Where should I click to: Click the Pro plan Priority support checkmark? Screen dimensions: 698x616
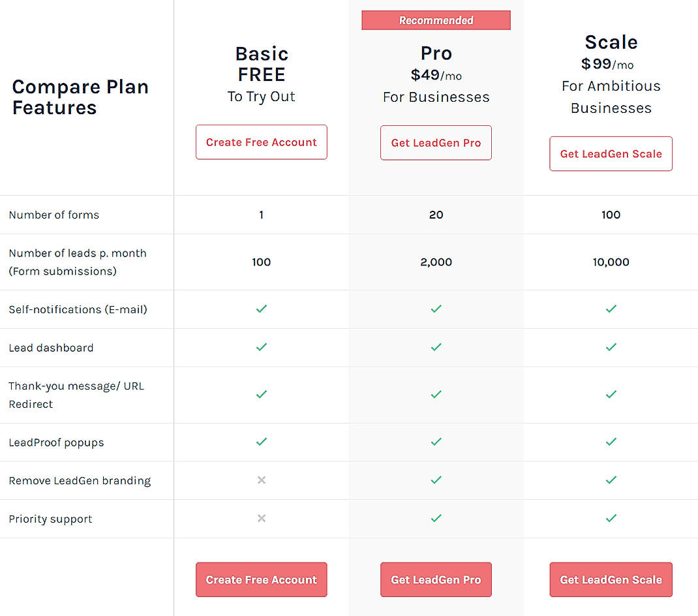point(436,519)
